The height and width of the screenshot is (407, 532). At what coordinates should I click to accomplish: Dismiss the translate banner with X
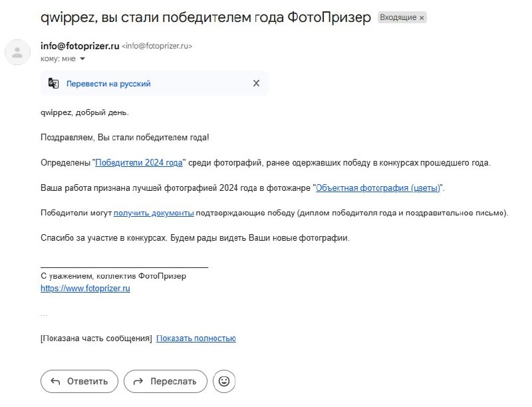pyautogui.click(x=256, y=83)
